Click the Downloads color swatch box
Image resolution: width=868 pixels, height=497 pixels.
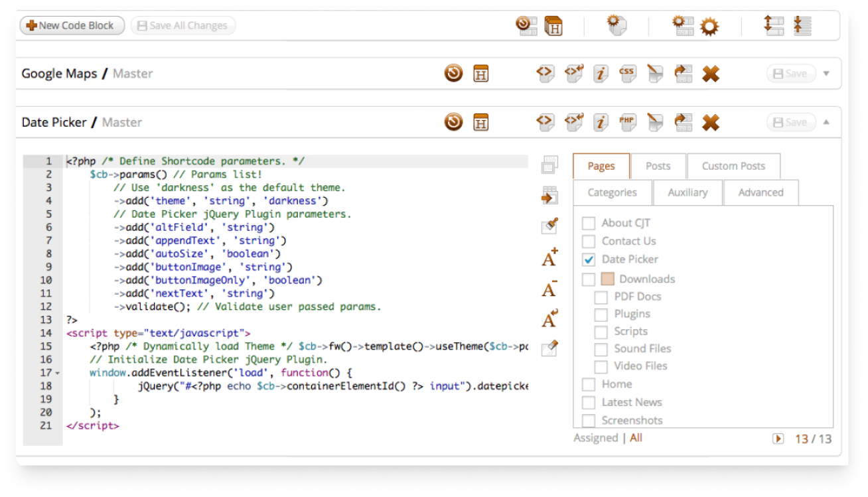(608, 279)
